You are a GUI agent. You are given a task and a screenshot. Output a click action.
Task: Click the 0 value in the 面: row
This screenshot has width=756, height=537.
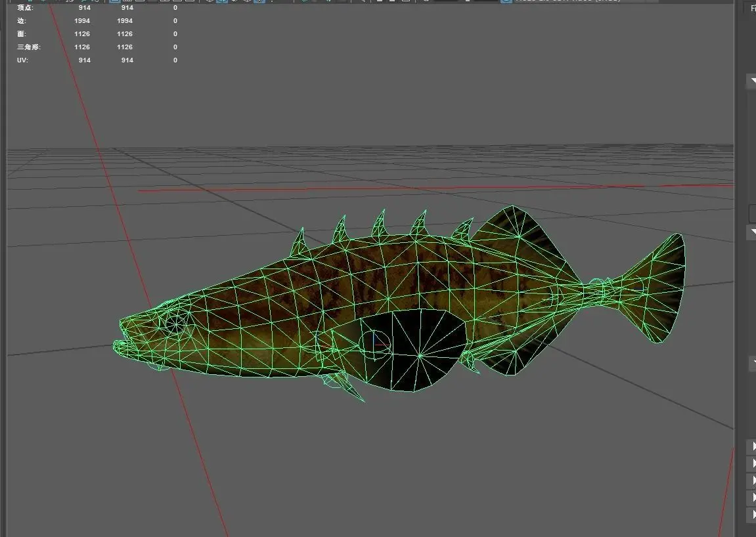click(175, 33)
